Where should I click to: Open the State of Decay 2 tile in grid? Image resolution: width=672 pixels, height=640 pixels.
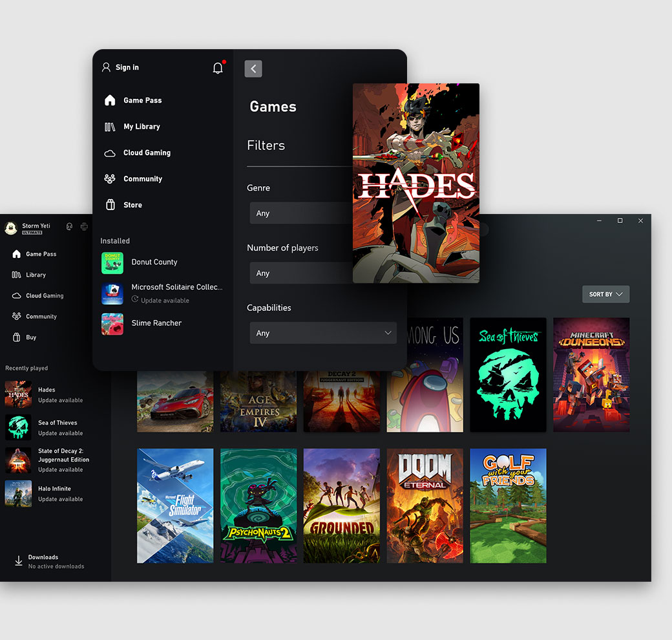click(x=342, y=401)
